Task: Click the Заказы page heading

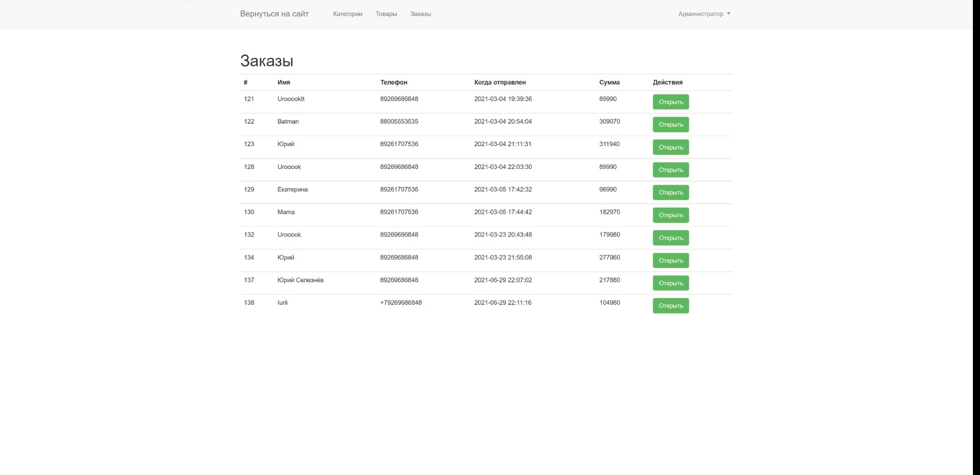Action: (x=267, y=61)
